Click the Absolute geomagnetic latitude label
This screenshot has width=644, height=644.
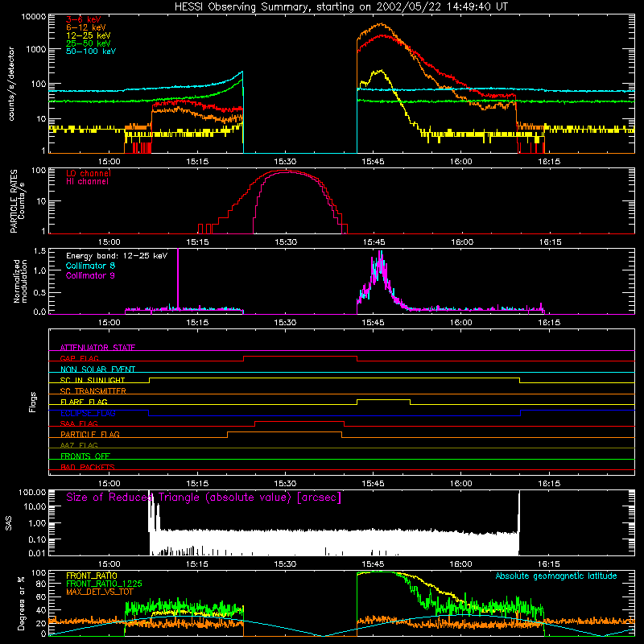click(556, 576)
